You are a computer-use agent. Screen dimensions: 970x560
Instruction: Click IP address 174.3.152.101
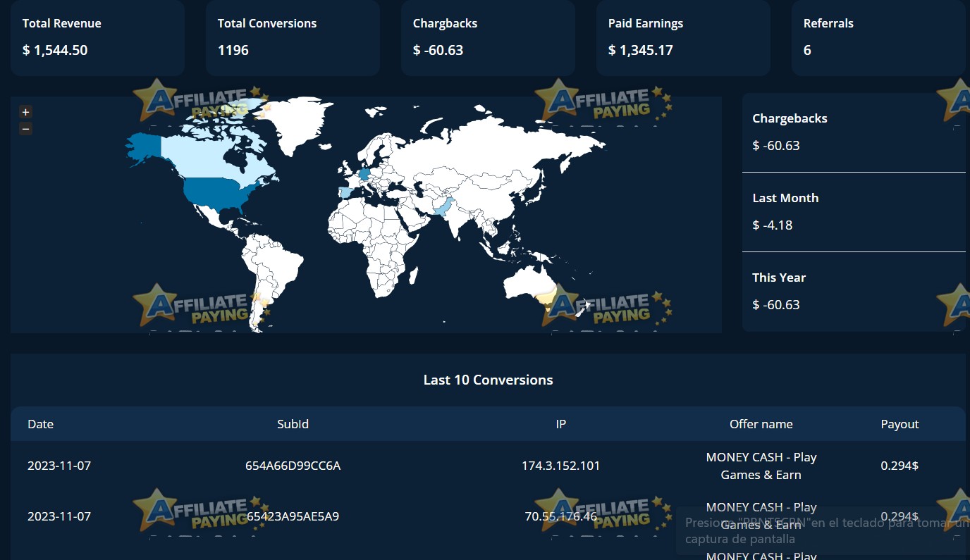click(560, 466)
